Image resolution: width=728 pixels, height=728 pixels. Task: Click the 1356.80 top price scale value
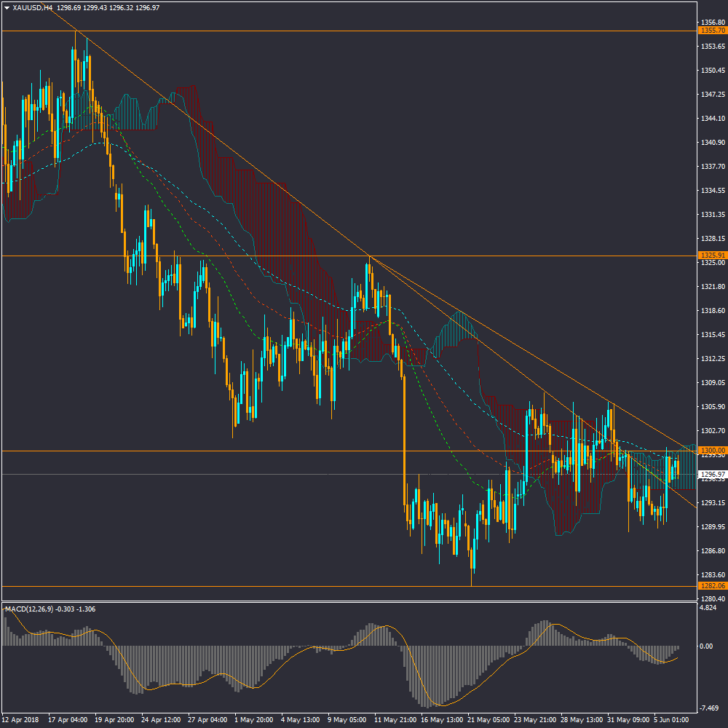click(x=711, y=23)
